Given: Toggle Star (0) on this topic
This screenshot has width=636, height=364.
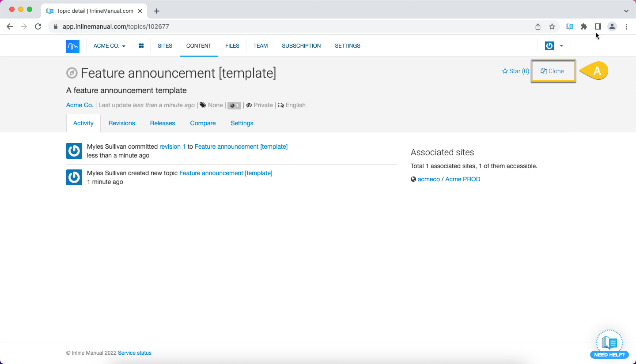Looking at the screenshot, I should click(x=515, y=71).
